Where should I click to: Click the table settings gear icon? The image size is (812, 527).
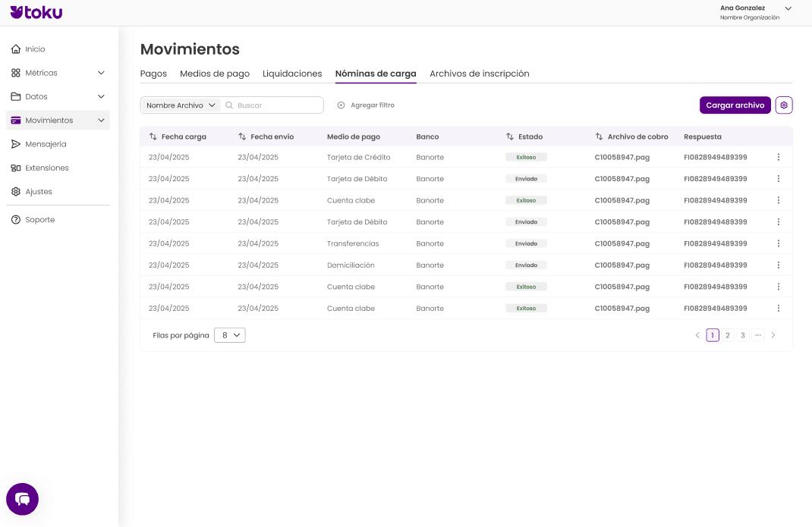pos(784,105)
